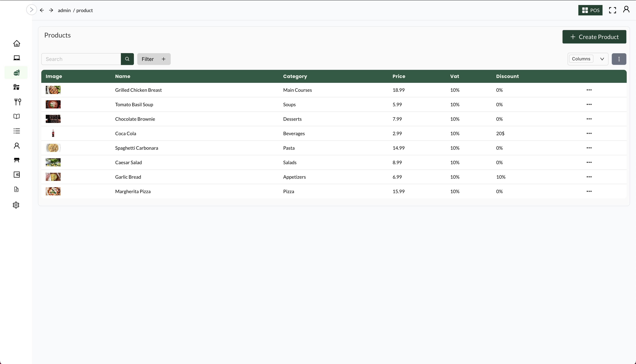Click the wallet icon in sidebar
636x364 pixels.
pos(17,175)
